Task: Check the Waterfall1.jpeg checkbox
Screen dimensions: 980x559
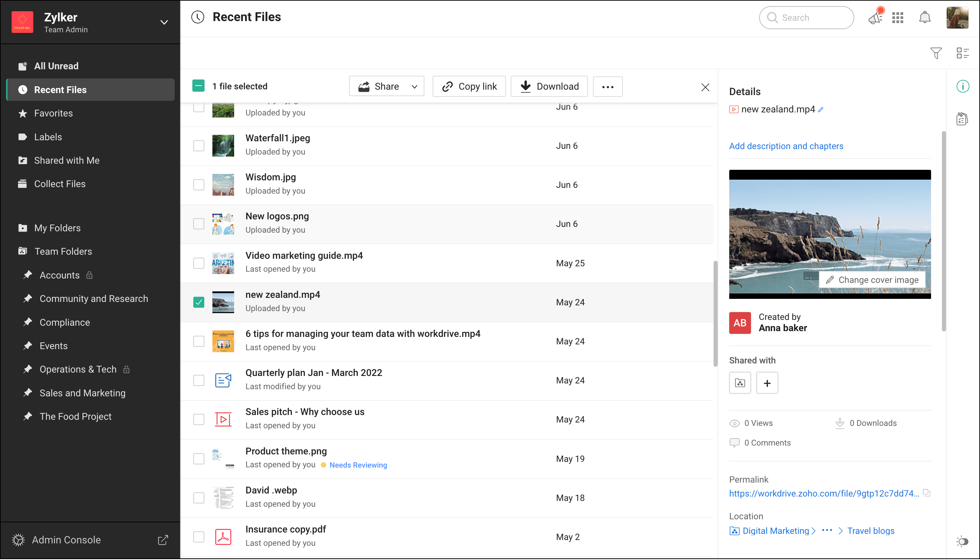Action: pyautogui.click(x=198, y=145)
